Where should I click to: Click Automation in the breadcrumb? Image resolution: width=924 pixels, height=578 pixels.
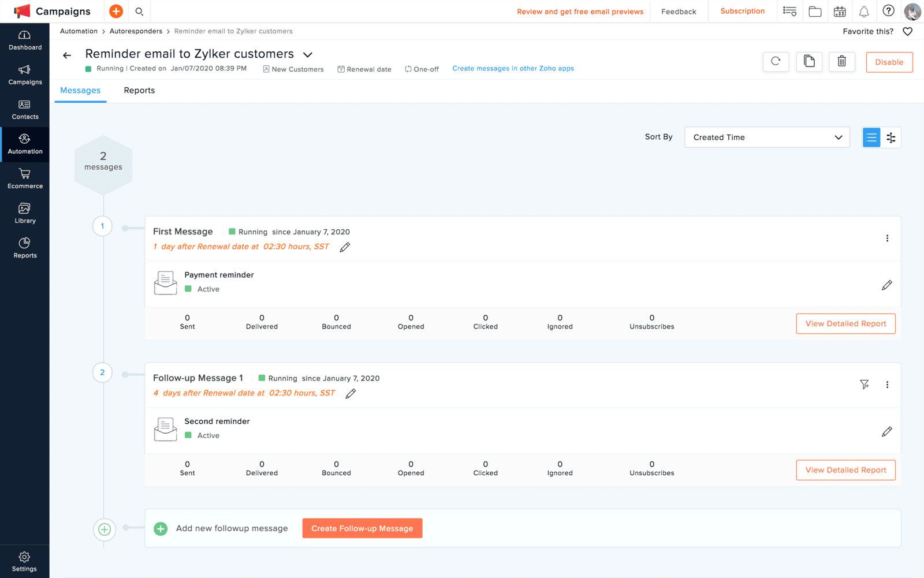pyautogui.click(x=79, y=31)
